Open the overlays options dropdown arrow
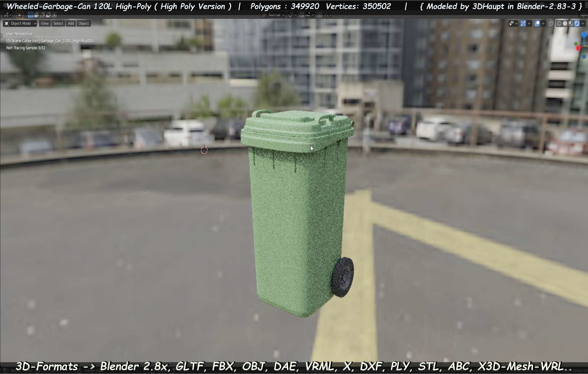This screenshot has height=374, width=588. [543, 24]
